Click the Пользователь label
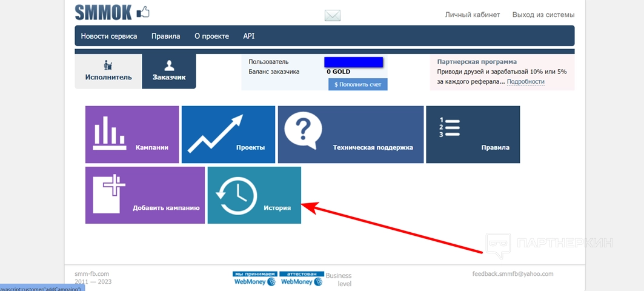This screenshot has width=644, height=291. [x=268, y=62]
